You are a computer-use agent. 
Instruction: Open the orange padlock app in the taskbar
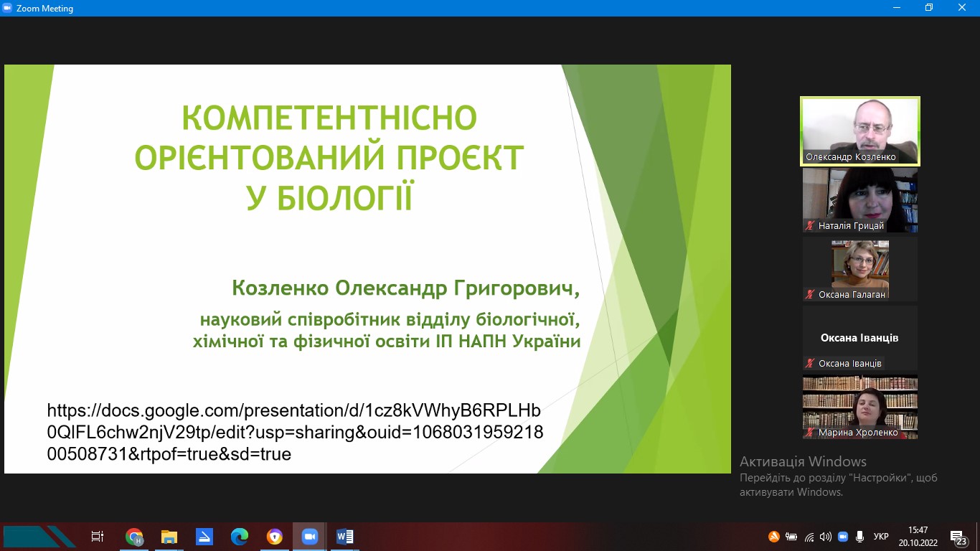coord(275,537)
